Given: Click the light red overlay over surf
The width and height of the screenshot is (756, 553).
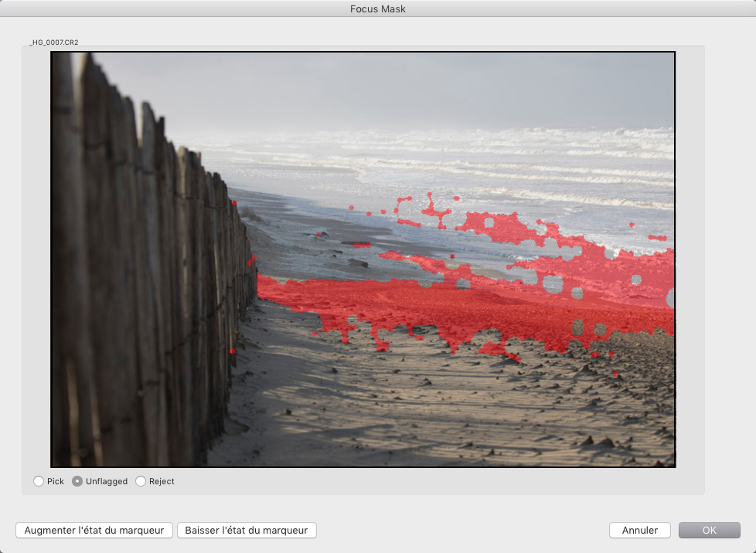Looking at the screenshot, I should (603, 270).
